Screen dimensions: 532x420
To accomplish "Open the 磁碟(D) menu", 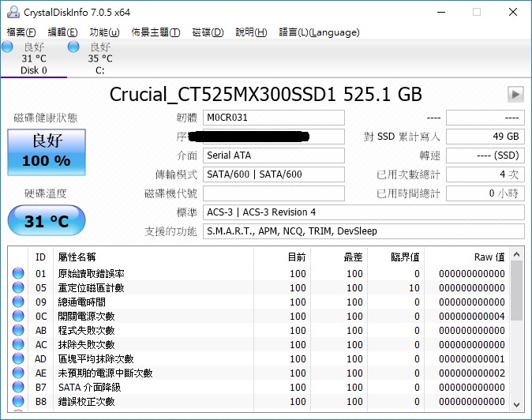I will [x=208, y=32].
